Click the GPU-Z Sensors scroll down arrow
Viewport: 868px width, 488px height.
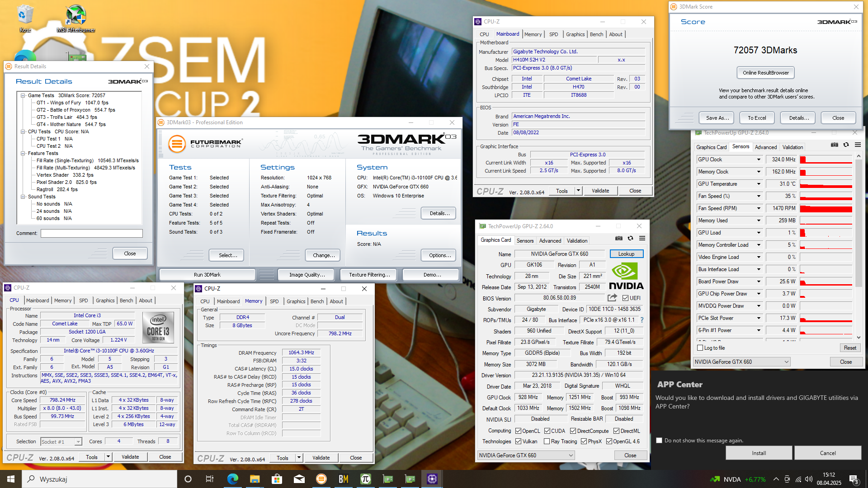coord(859,337)
